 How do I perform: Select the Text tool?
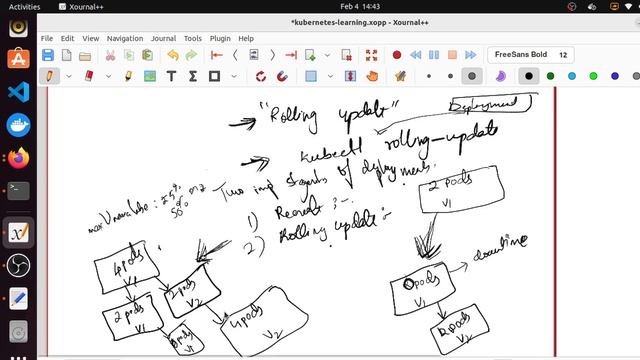tap(171, 76)
